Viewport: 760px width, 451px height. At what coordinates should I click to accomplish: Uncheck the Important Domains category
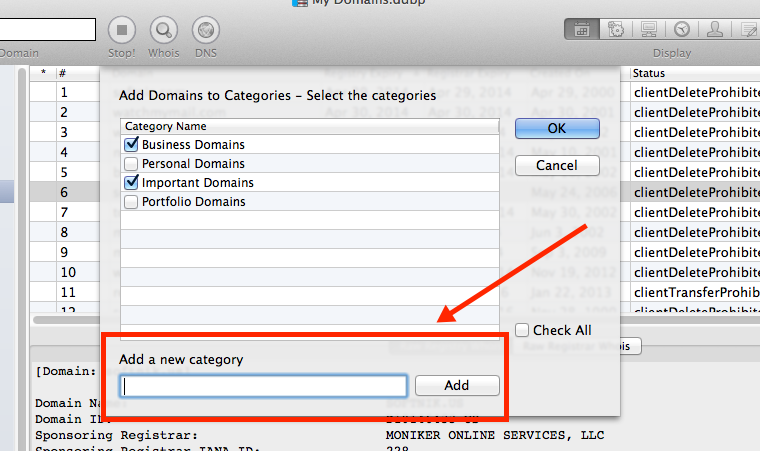pyautogui.click(x=131, y=182)
